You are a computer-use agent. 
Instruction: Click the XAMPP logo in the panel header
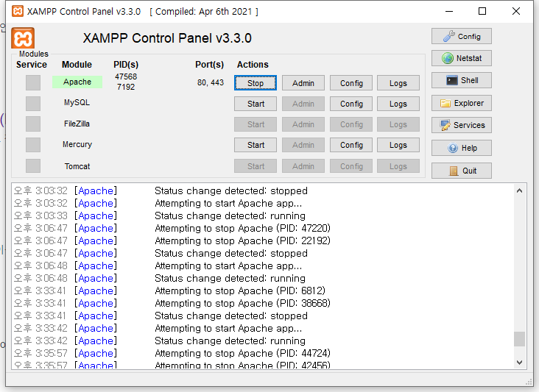(x=23, y=38)
